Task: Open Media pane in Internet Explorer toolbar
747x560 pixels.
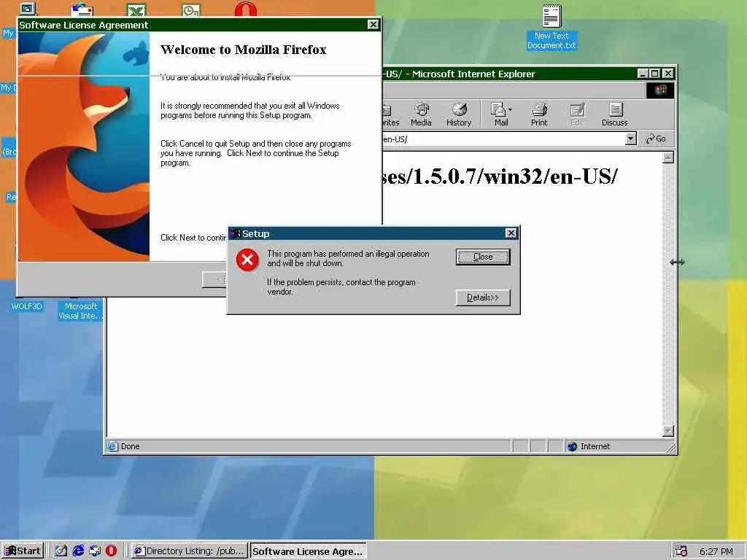Action: (x=421, y=114)
